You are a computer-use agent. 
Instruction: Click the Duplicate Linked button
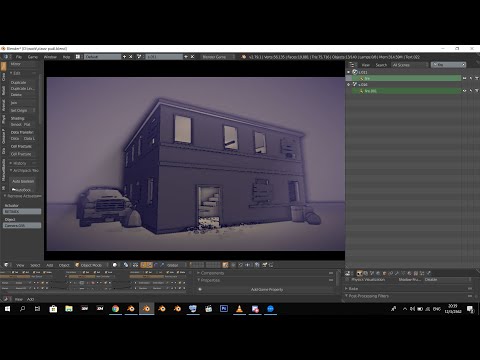point(23,88)
